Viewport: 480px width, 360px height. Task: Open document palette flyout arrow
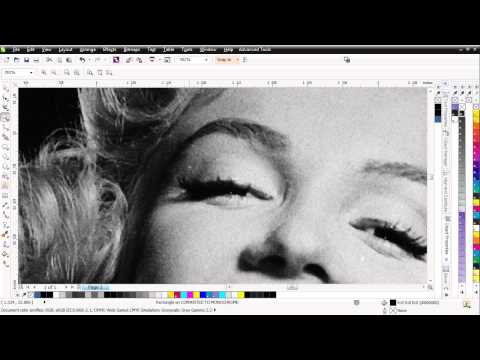[x=17, y=295]
